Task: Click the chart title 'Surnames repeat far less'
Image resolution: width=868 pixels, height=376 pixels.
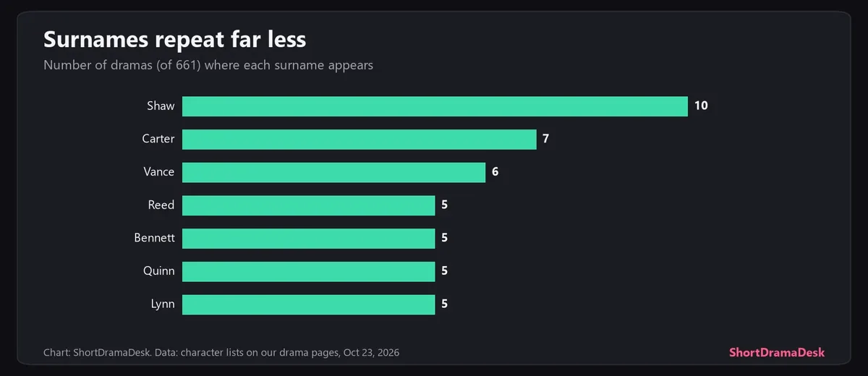Action: click(174, 39)
